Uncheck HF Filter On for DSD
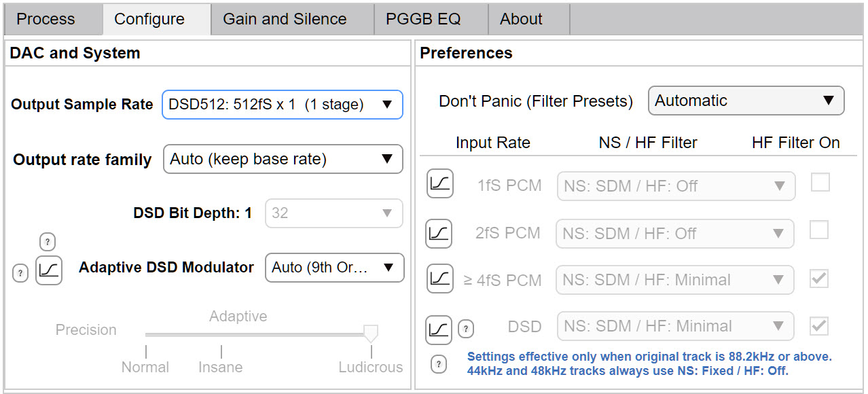The image size is (868, 394). pos(818,325)
